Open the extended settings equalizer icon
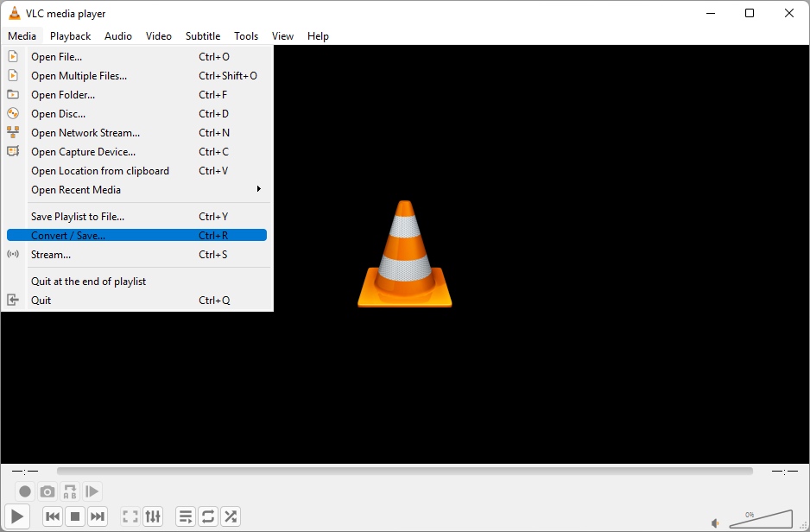Image resolution: width=810 pixels, height=532 pixels. pyautogui.click(x=153, y=516)
